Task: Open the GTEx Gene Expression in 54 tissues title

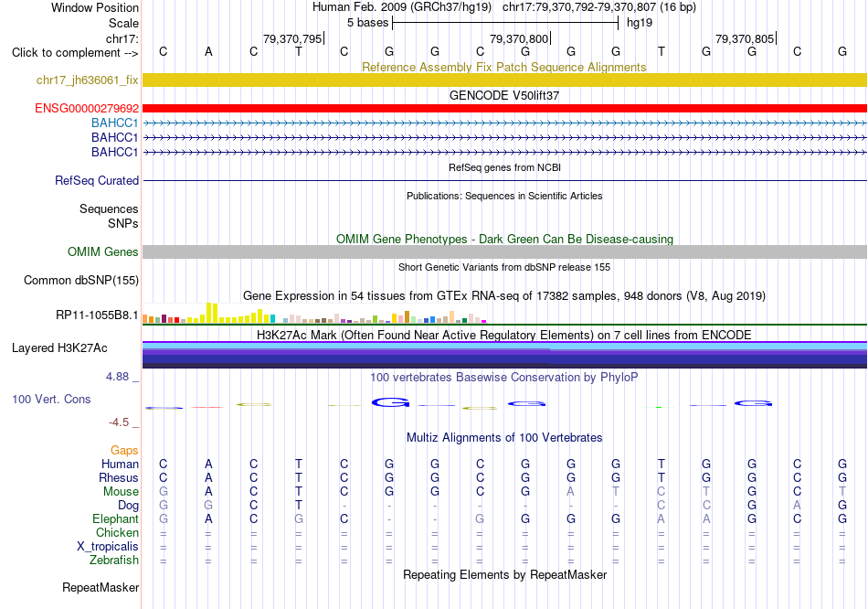Action: point(504,296)
